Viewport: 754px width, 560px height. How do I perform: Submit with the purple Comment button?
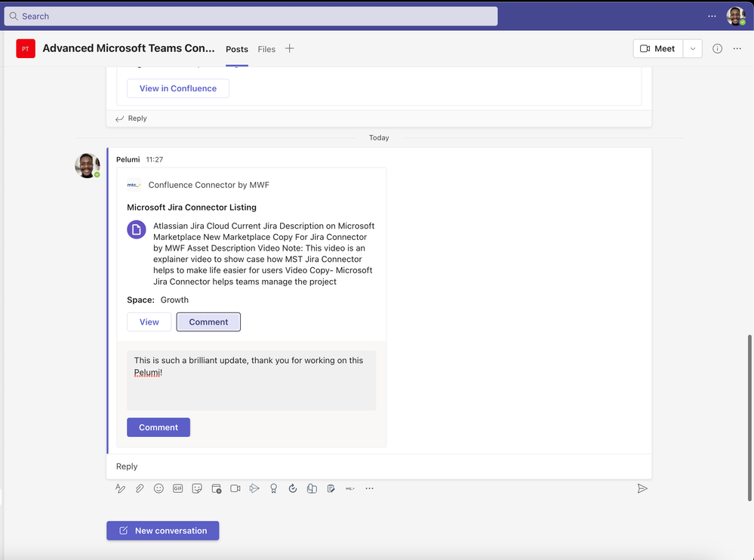158,427
